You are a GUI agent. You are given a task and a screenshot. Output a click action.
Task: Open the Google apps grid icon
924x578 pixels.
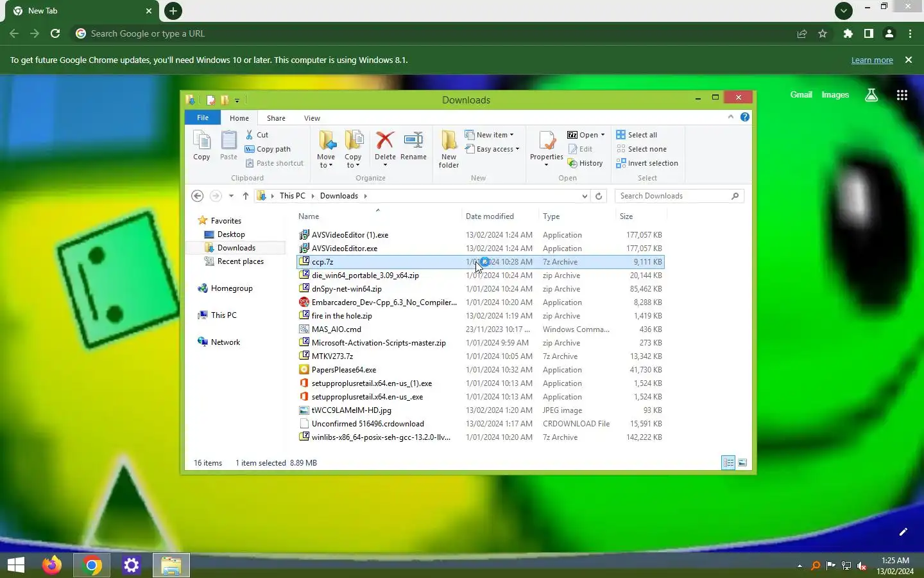[x=902, y=95]
